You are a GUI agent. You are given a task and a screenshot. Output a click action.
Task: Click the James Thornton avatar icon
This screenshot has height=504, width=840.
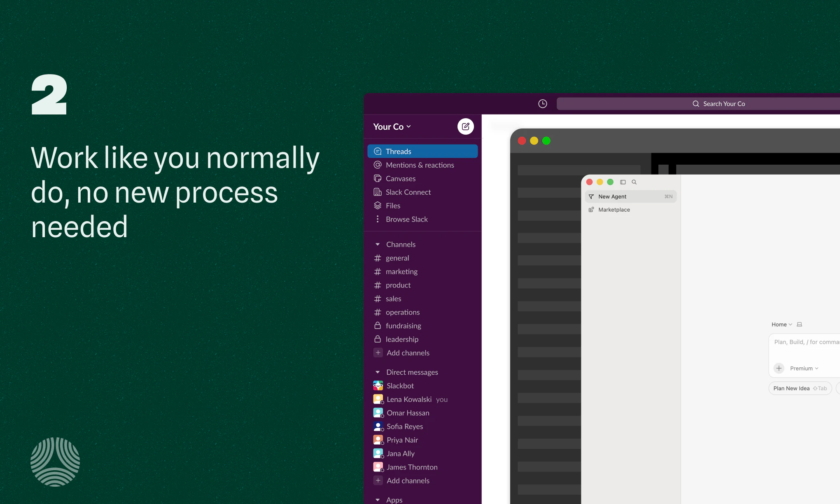click(378, 467)
